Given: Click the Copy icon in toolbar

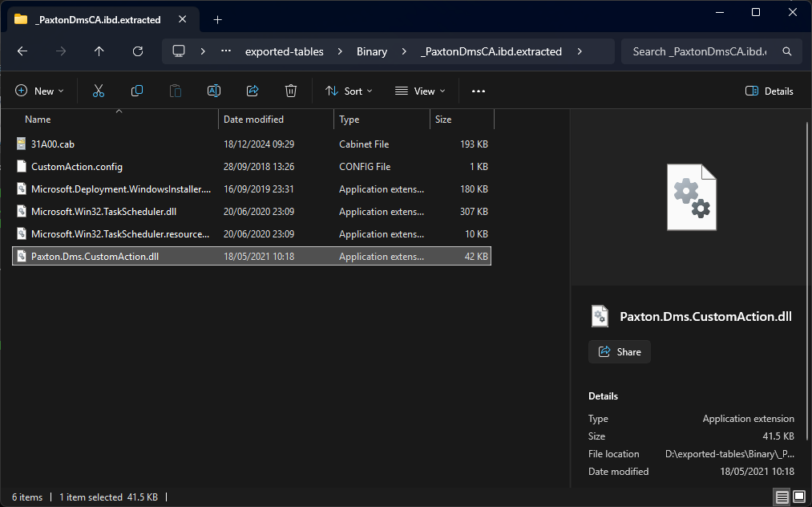Looking at the screenshot, I should pos(137,91).
